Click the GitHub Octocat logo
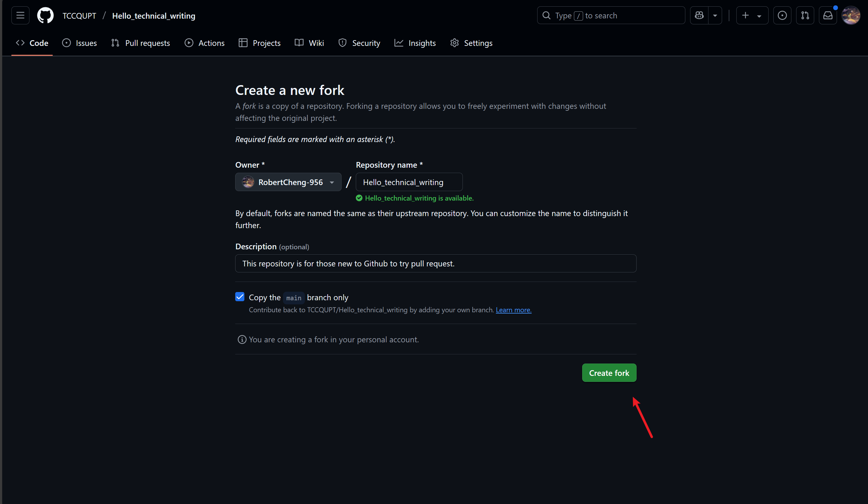The width and height of the screenshot is (868, 504). [45, 16]
